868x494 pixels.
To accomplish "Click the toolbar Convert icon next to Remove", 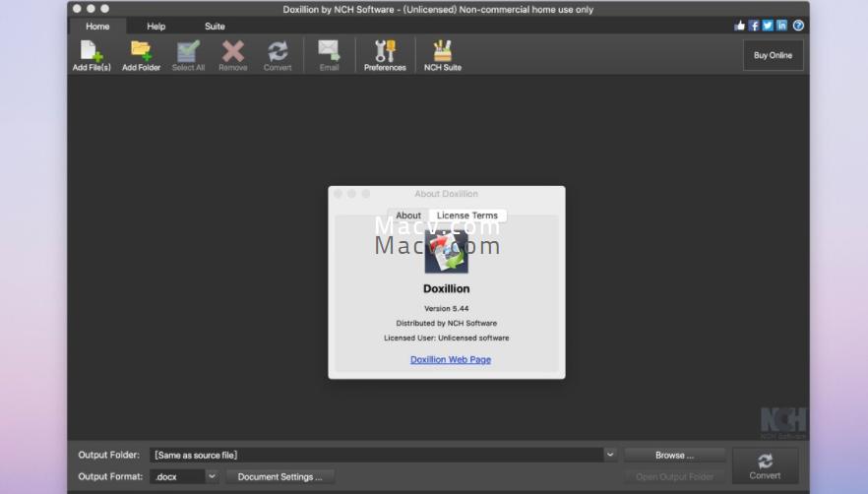I will point(278,55).
